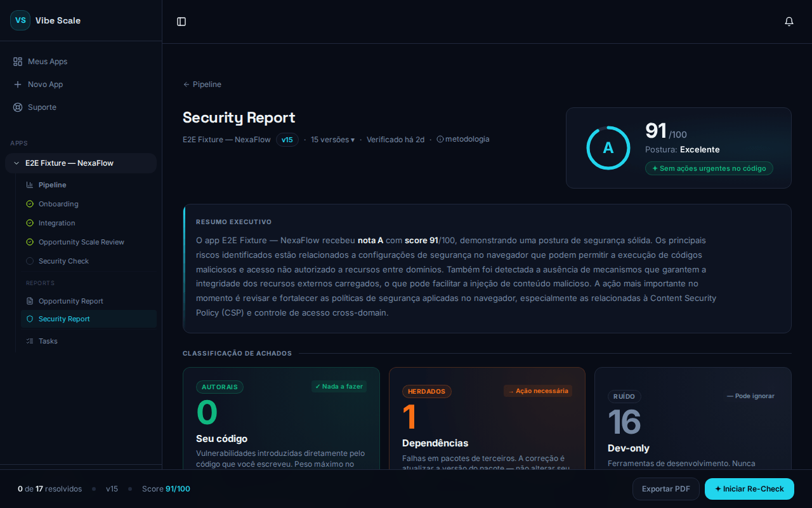Collapse the E2E Fixture — NexaFlow app tree
Screen dimensions: 812x508
click(x=16, y=163)
